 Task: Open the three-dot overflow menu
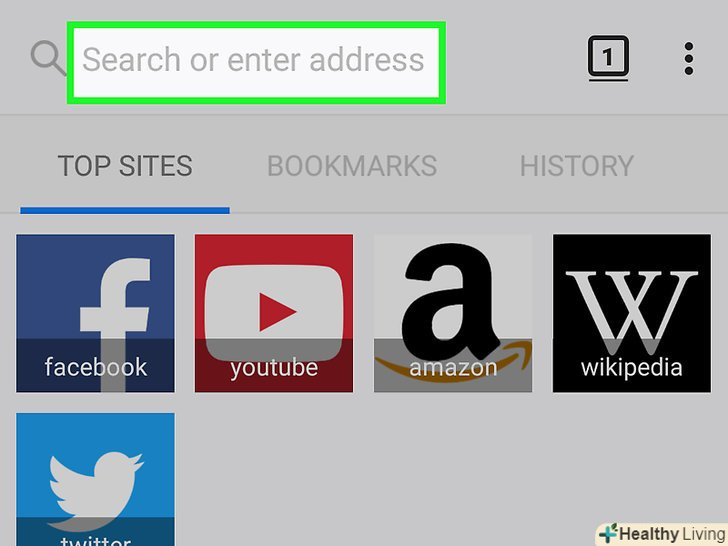(x=689, y=58)
